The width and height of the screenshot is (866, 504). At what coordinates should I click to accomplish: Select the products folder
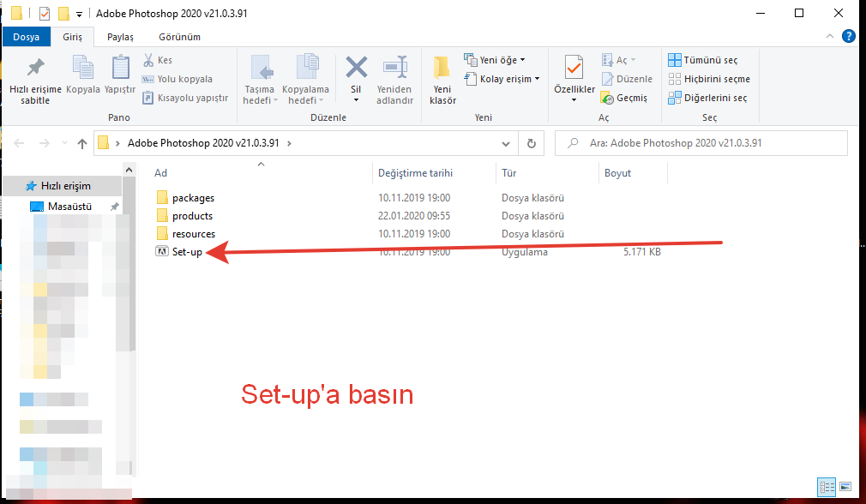(x=185, y=216)
